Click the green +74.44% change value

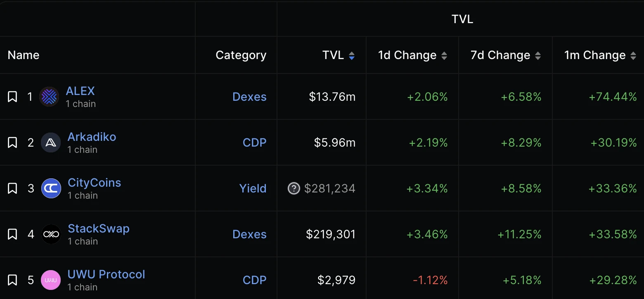tap(613, 97)
